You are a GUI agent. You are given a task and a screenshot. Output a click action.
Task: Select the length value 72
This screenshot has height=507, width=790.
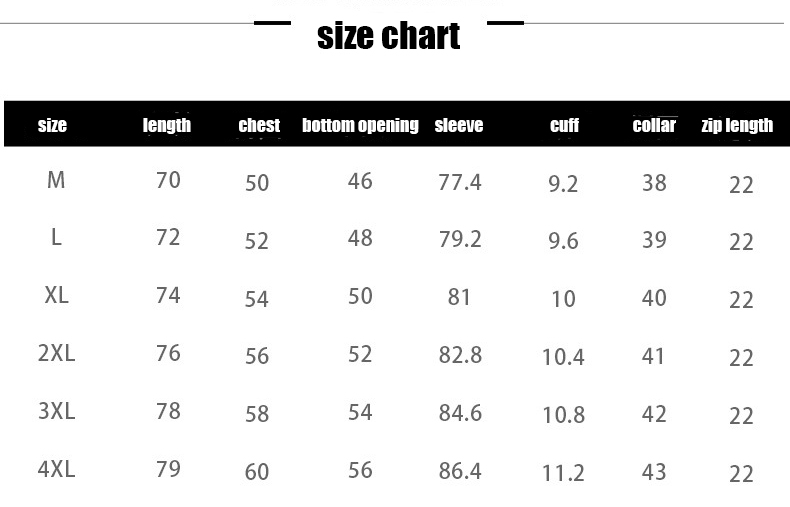click(x=168, y=238)
